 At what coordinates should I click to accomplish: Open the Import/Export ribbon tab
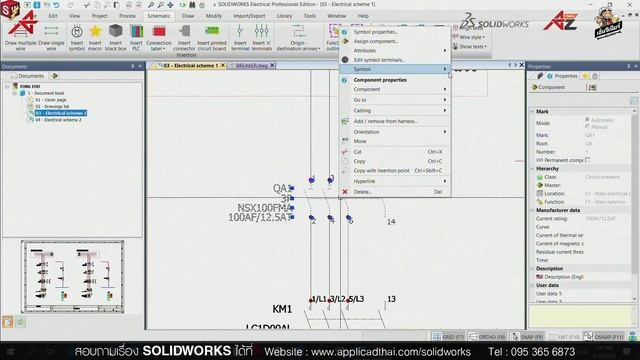tap(249, 16)
